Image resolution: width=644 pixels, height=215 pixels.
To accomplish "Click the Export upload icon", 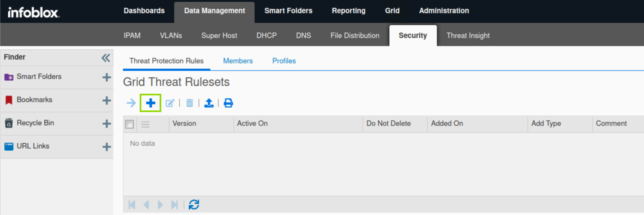I will click(x=209, y=103).
